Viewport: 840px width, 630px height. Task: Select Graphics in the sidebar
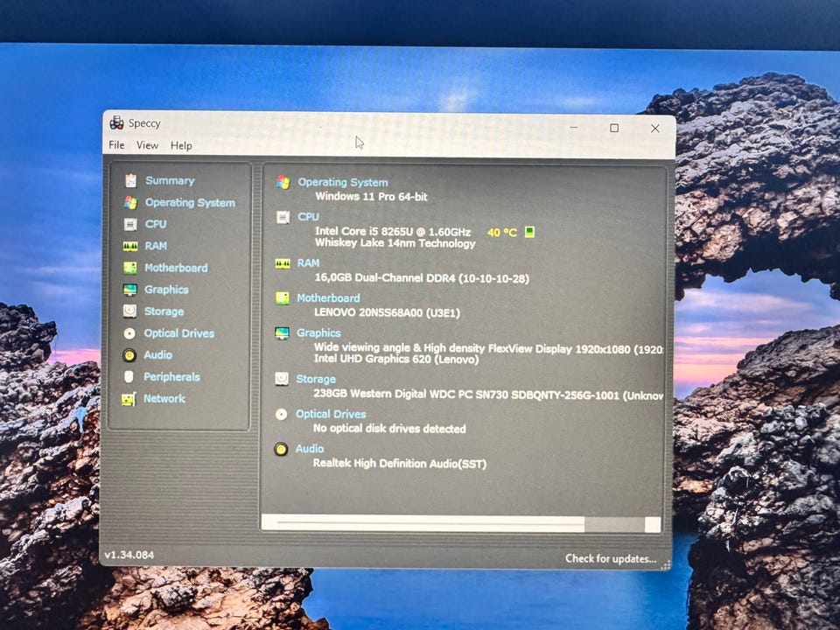(x=166, y=290)
